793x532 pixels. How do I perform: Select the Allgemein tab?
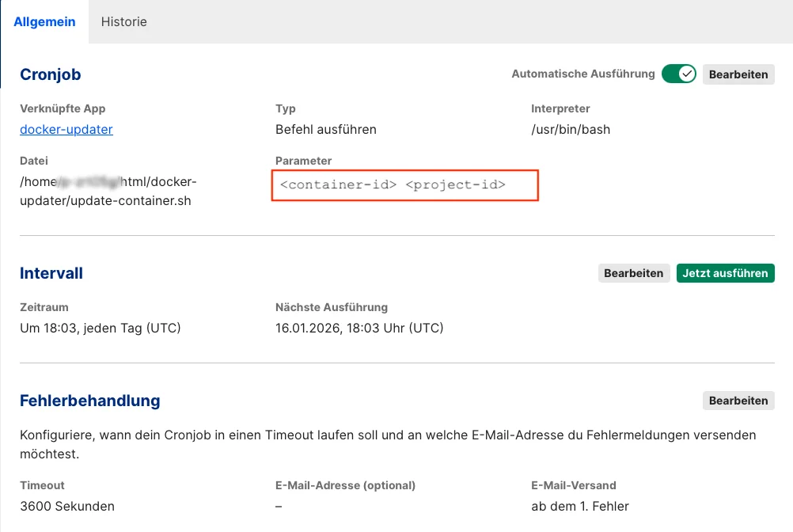(x=44, y=21)
